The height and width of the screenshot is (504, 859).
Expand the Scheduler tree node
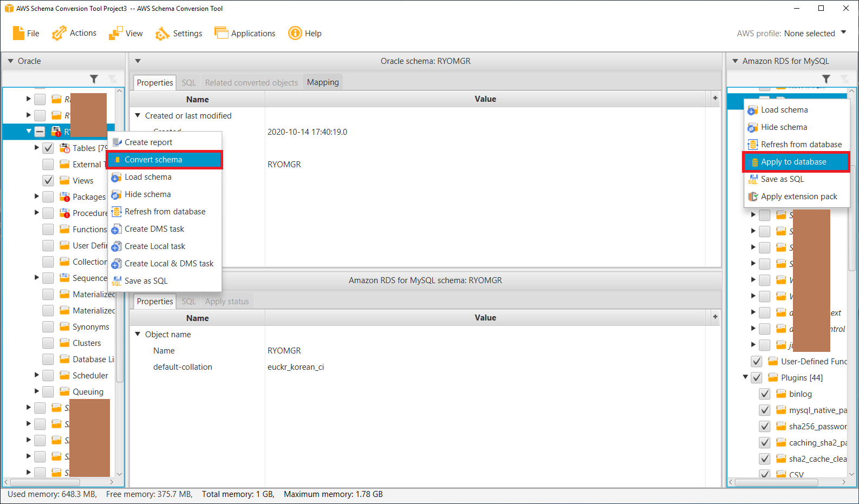pyautogui.click(x=37, y=375)
